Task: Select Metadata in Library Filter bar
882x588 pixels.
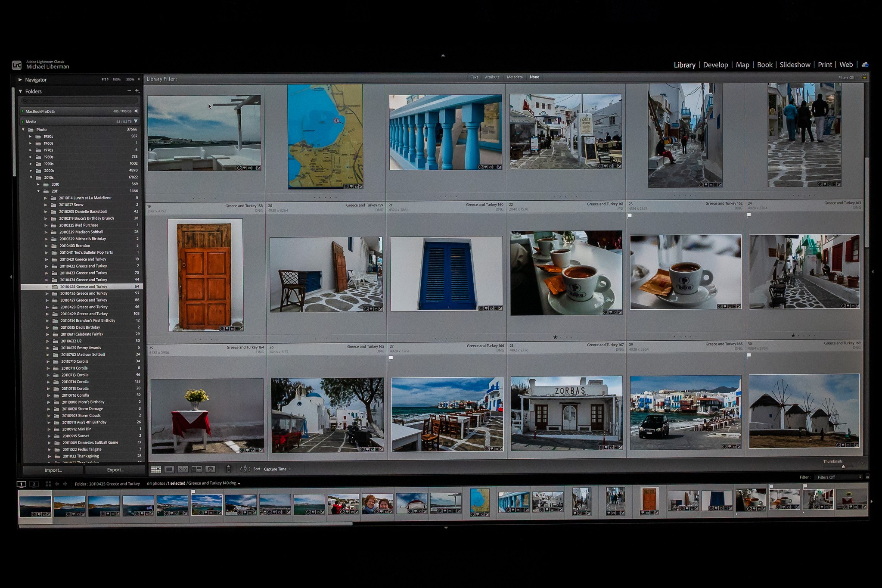Action: pos(515,77)
